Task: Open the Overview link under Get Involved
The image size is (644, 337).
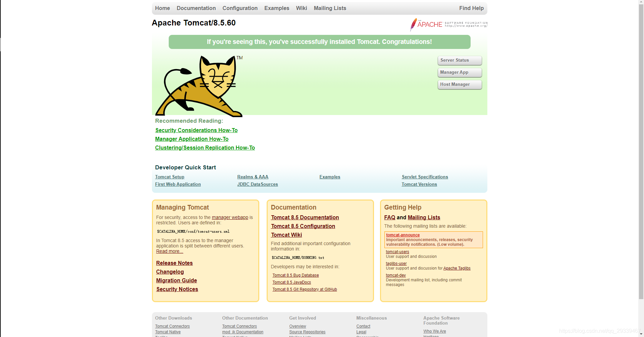Action: click(298, 326)
